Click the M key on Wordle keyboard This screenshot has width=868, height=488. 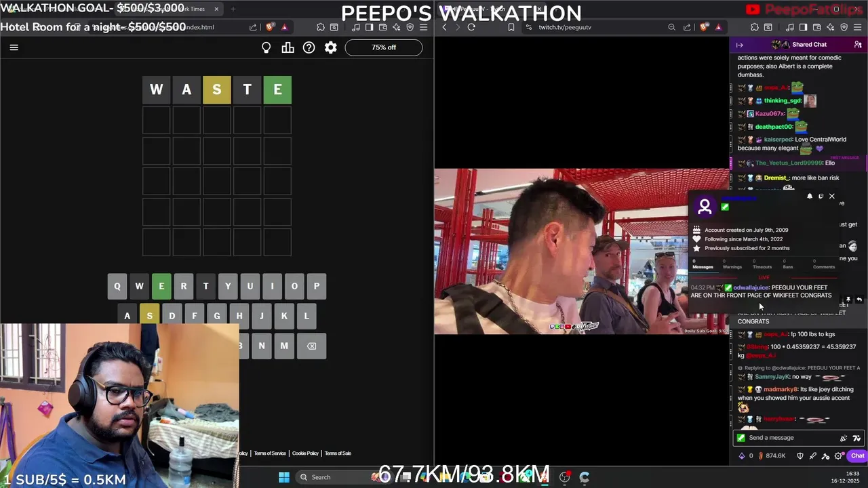click(284, 346)
